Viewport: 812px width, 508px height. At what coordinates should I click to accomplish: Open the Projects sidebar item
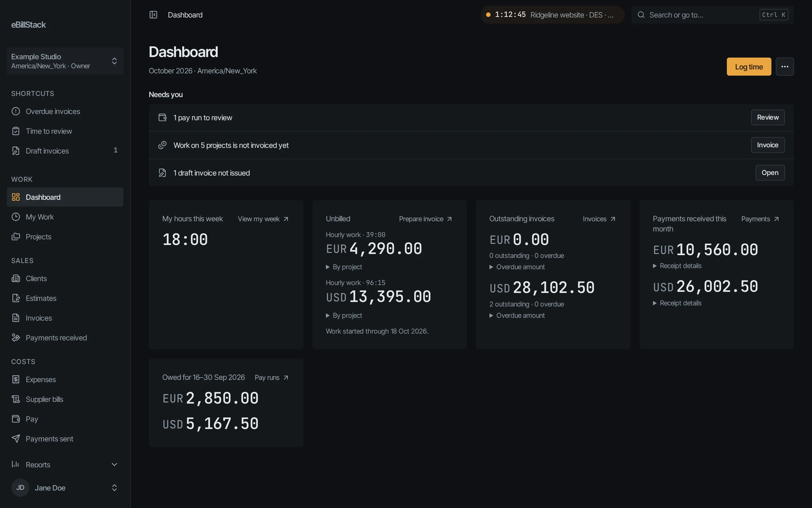(x=65, y=237)
